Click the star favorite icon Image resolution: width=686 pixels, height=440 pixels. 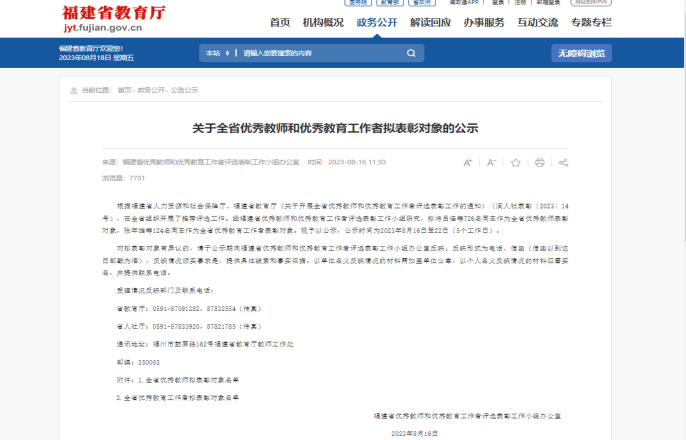[515, 162]
